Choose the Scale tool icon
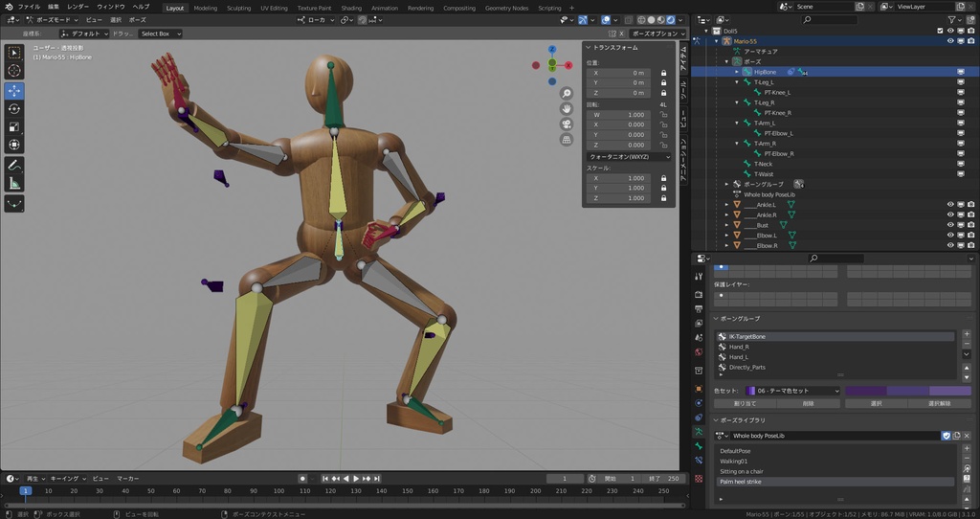This screenshot has width=980, height=519. pos(14,127)
